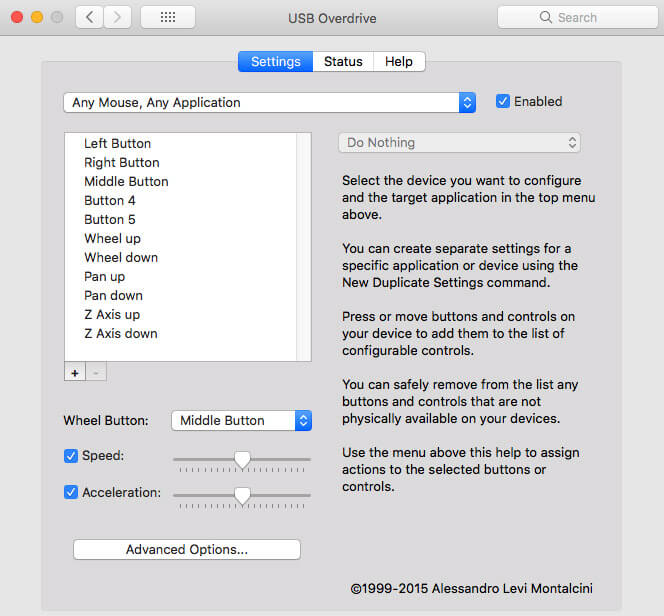Select Pan down in the list
The height and width of the screenshot is (616, 664).
(x=181, y=296)
